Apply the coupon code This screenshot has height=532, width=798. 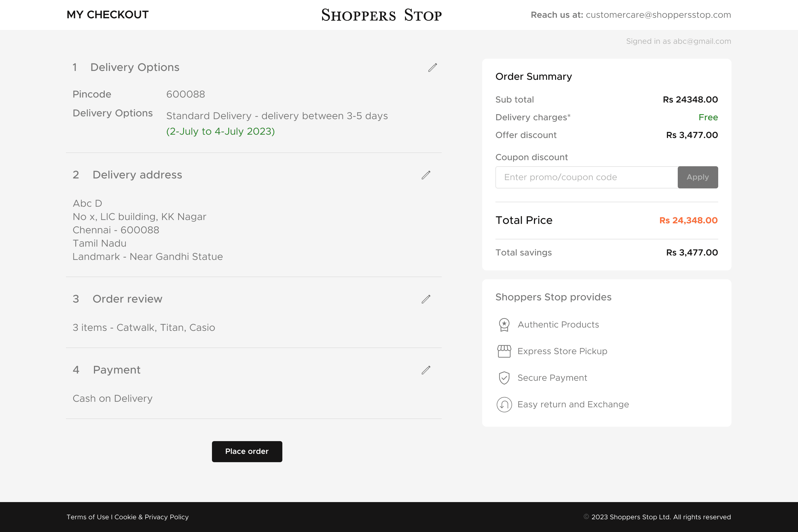click(x=698, y=177)
